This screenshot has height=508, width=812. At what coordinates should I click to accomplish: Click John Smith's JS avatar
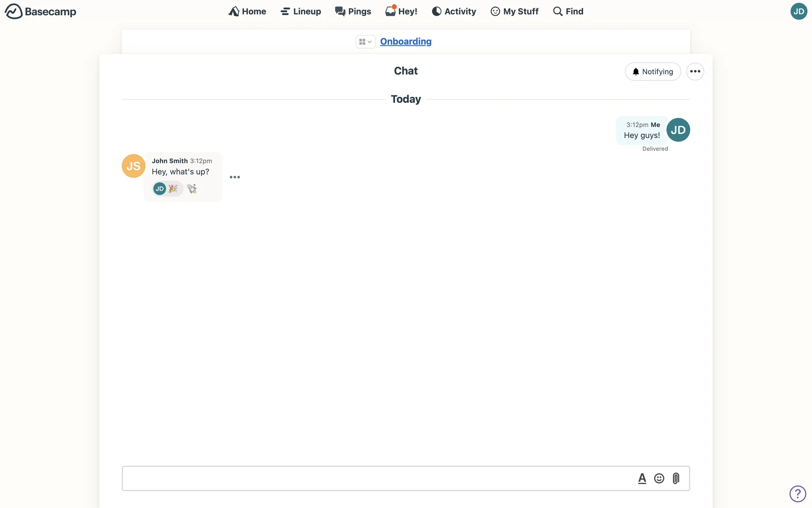point(133,166)
